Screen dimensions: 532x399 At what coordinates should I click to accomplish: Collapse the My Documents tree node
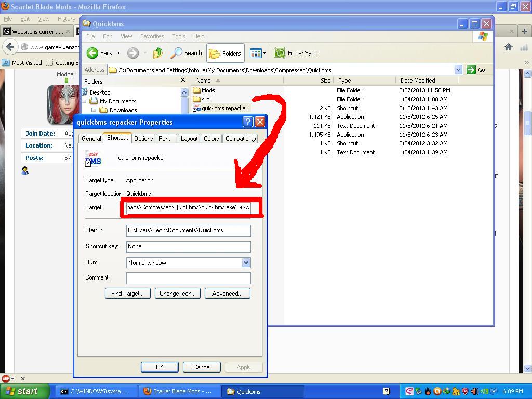click(x=85, y=101)
